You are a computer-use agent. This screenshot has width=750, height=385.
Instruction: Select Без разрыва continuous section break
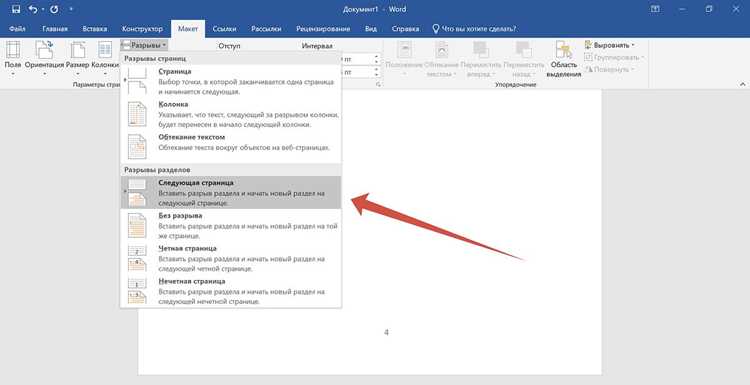[231, 225]
